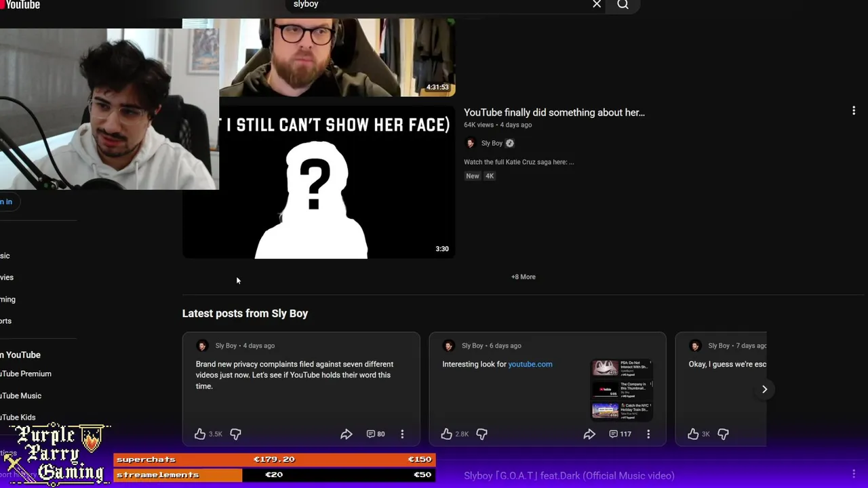868x488 pixels.
Task: Open options for Slyboy G.O.A.T music video
Action: [854, 474]
